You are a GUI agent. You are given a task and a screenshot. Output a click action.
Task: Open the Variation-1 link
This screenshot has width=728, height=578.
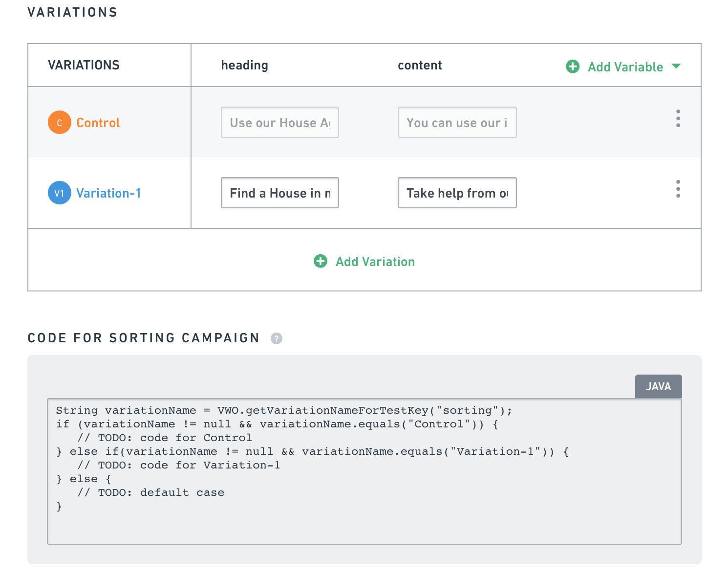click(108, 193)
